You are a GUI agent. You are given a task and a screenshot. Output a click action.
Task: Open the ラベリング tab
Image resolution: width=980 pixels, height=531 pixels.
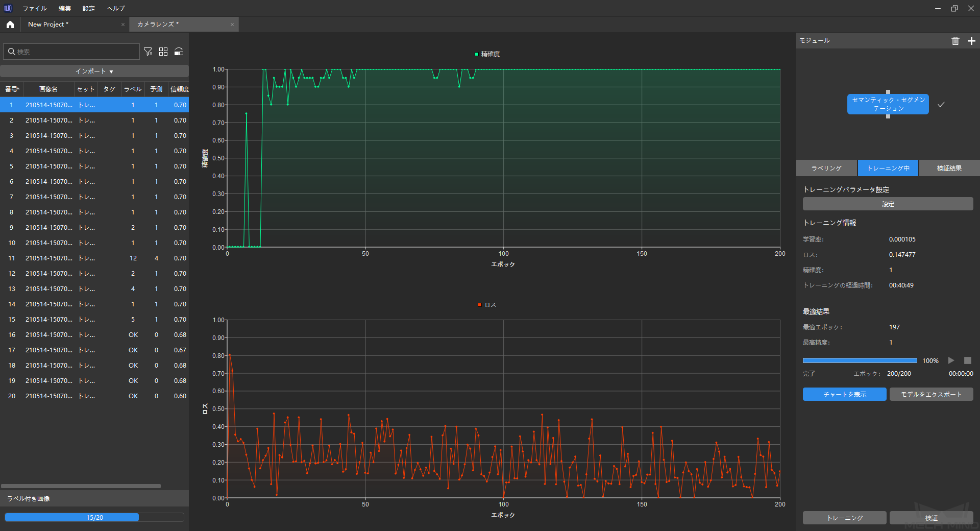[826, 168]
